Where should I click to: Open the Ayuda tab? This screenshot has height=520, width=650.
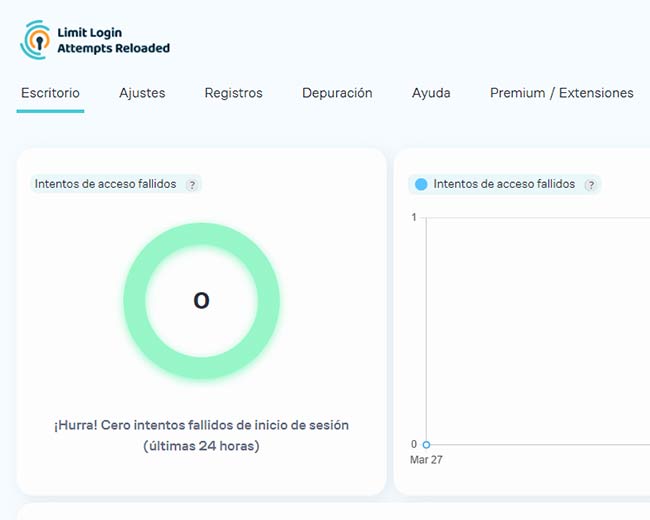431,93
